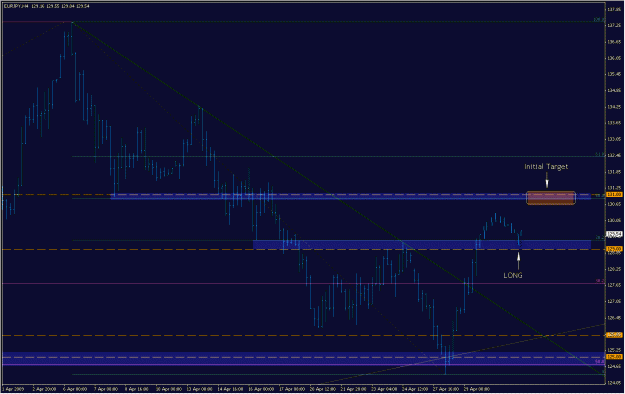The height and width of the screenshot is (394, 625).
Task: Click the 13 Apr 08:00 time label
Action: click(199, 389)
